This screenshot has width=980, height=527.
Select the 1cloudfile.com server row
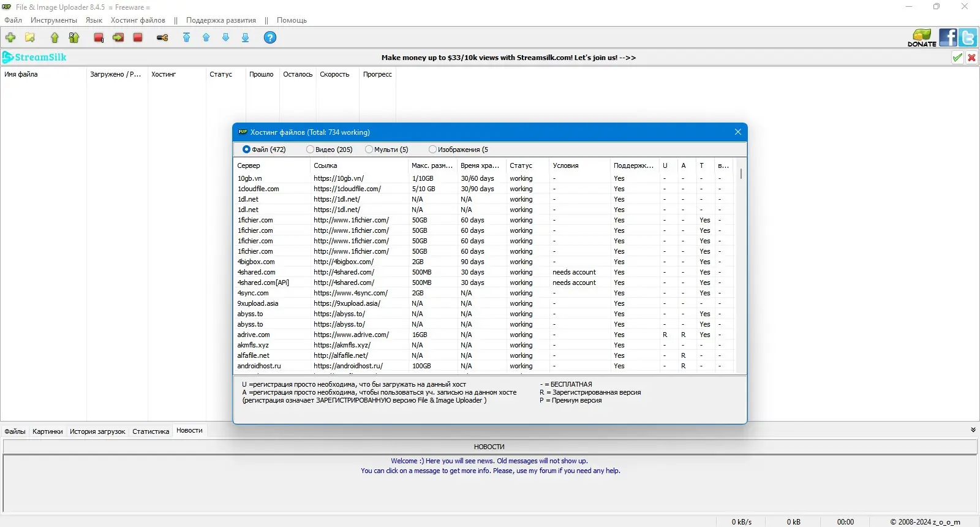(484, 189)
